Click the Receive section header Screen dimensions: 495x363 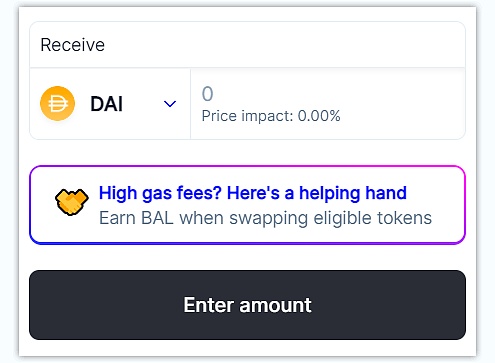247,45
